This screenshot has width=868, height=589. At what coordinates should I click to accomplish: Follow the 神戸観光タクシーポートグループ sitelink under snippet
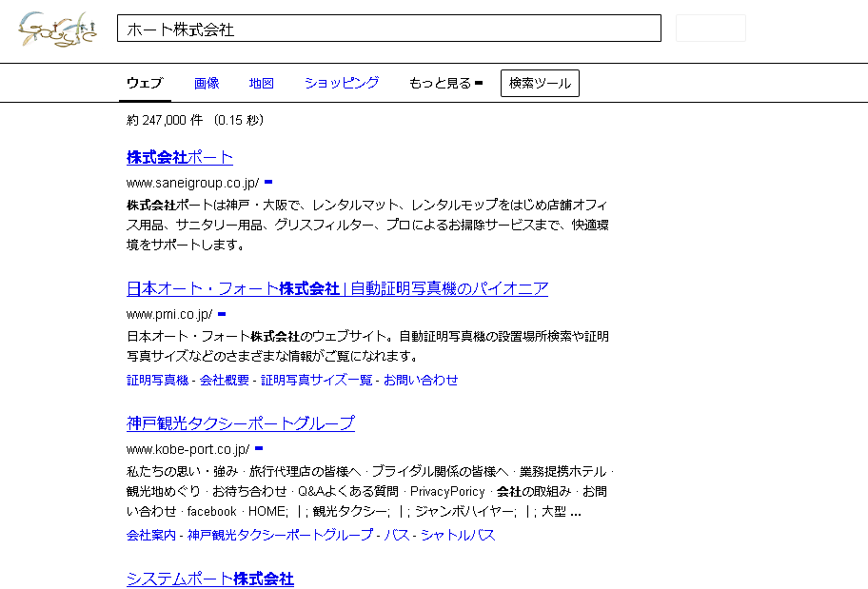280,535
